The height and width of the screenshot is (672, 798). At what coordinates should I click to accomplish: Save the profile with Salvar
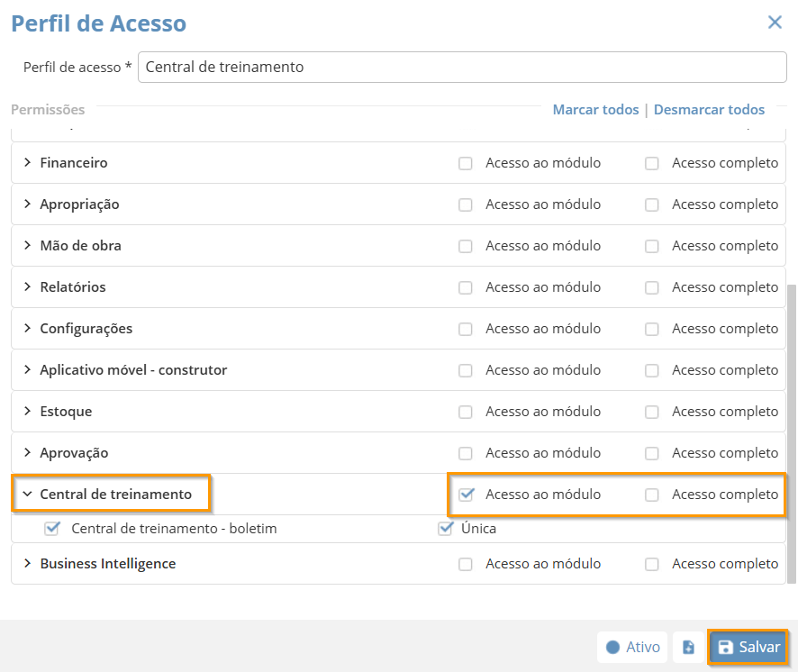click(x=748, y=647)
